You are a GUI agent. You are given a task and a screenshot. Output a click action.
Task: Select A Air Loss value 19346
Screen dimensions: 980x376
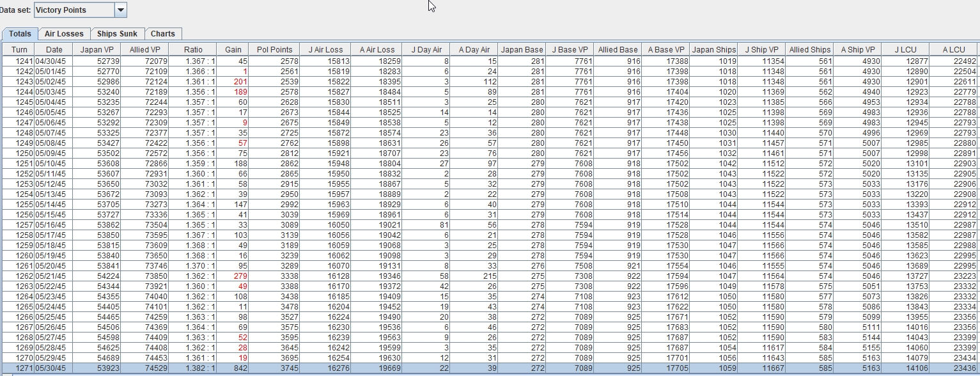[x=377, y=276]
